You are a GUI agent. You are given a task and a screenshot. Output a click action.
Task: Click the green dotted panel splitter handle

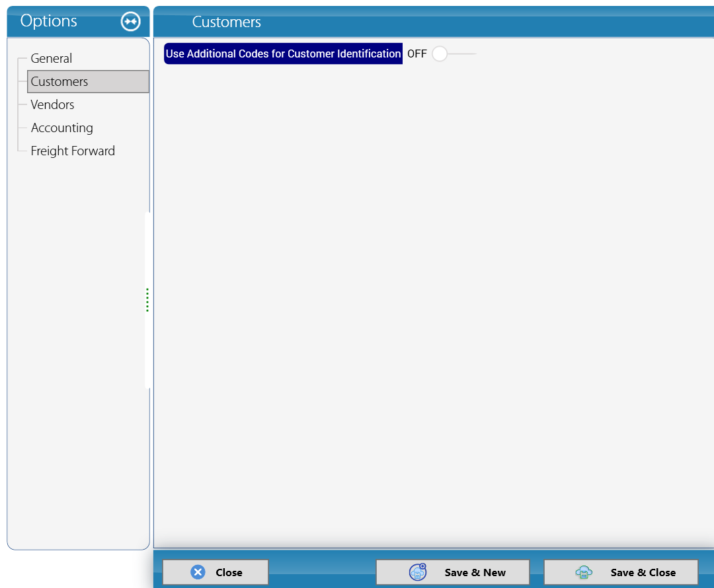pyautogui.click(x=147, y=300)
